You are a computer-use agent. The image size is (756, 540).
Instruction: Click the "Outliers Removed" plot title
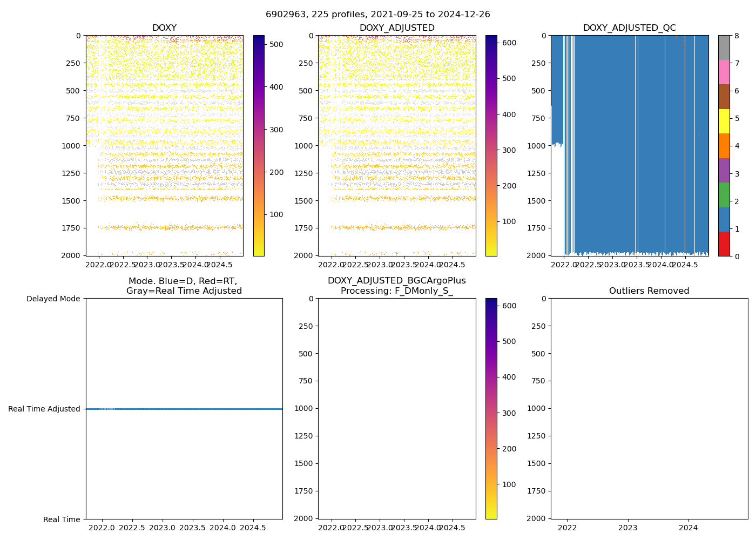pyautogui.click(x=649, y=291)
